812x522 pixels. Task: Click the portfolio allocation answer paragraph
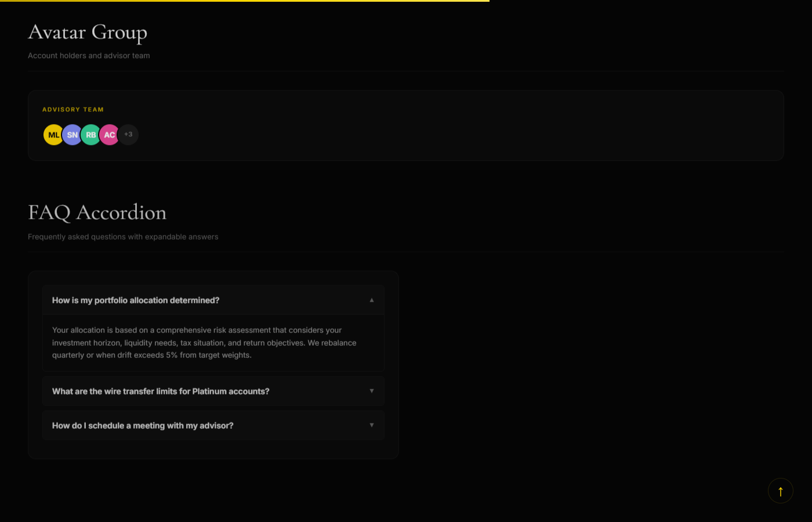pyautogui.click(x=204, y=343)
